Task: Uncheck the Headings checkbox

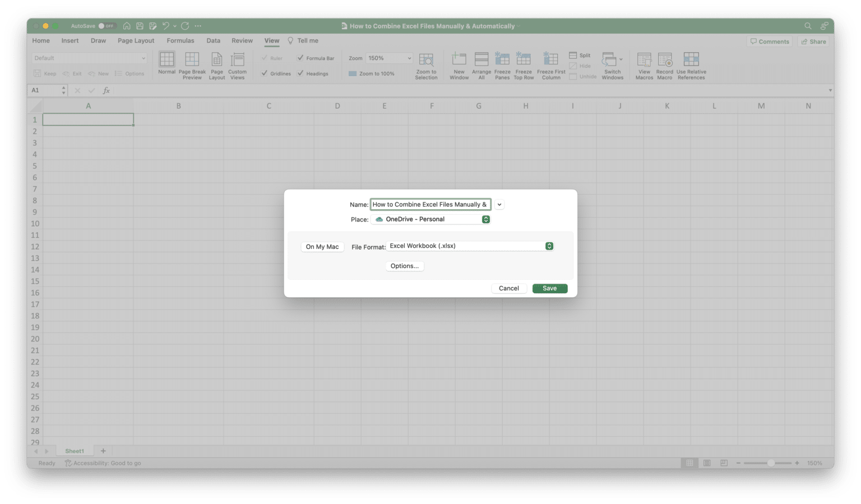Action: [x=300, y=73]
